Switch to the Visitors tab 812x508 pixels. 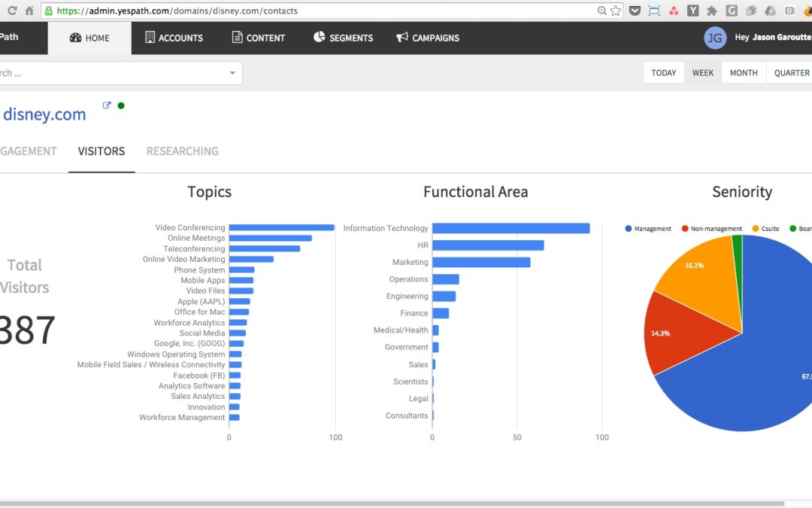[x=101, y=151]
